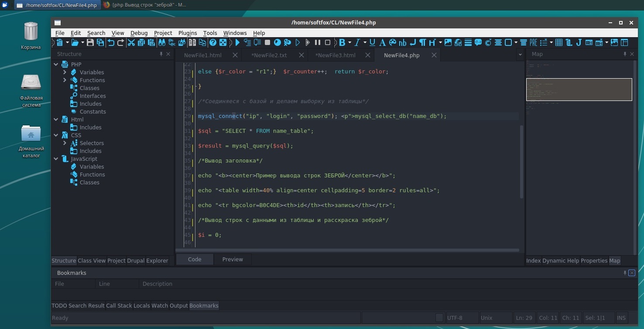Switch to the Preview view

[x=233, y=259]
